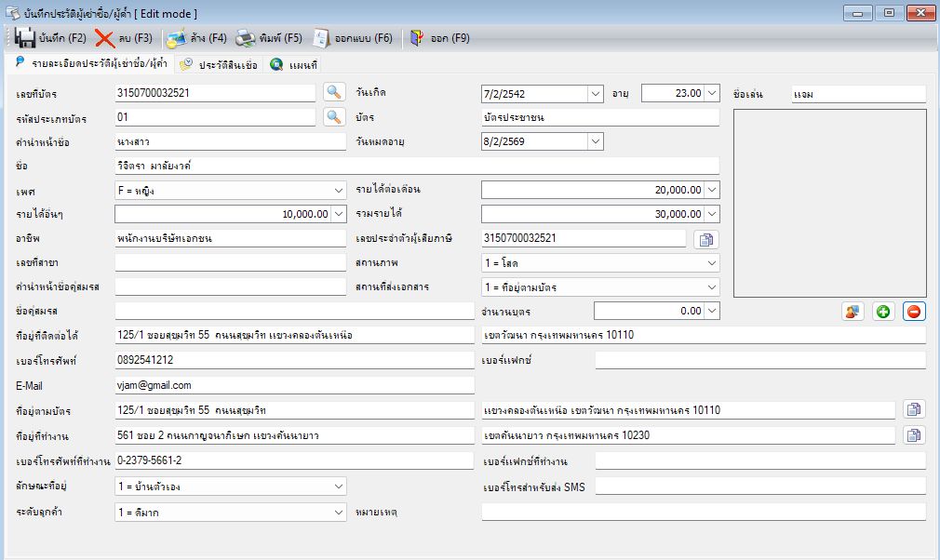Viewport: 940px width, 560px height.
Task: Switch to the credit history tab
Action: [x=219, y=64]
